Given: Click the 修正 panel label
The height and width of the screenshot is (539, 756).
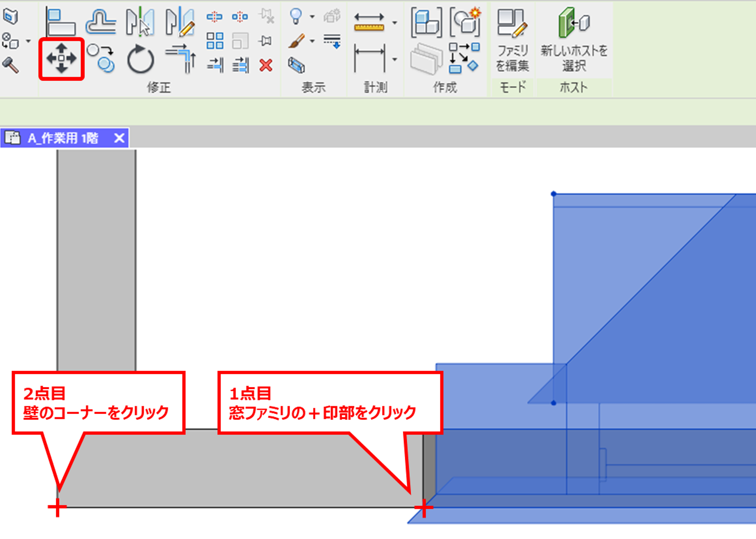Looking at the screenshot, I should (158, 87).
